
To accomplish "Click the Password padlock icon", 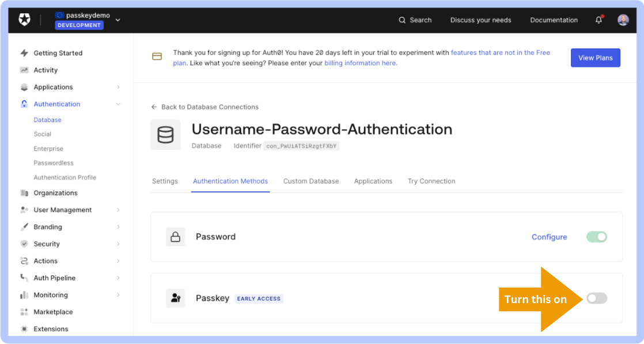I will tap(175, 237).
